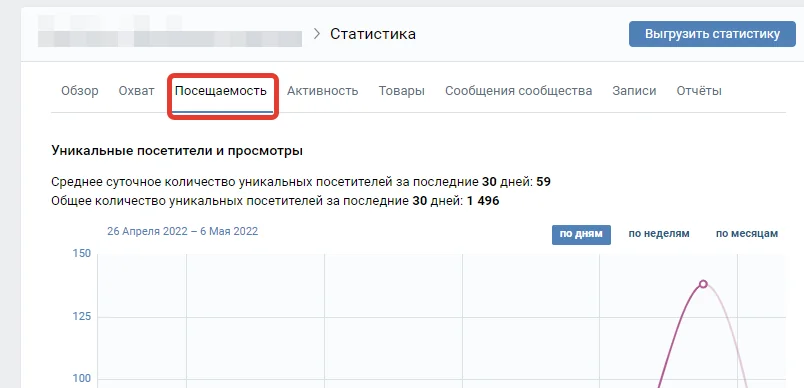Open the Товары tab

click(401, 91)
